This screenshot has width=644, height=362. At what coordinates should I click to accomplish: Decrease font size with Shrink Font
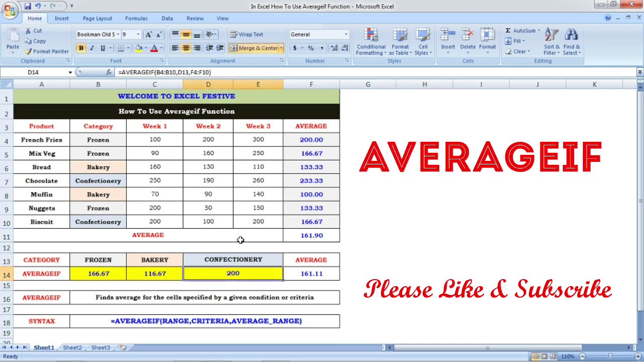point(158,35)
